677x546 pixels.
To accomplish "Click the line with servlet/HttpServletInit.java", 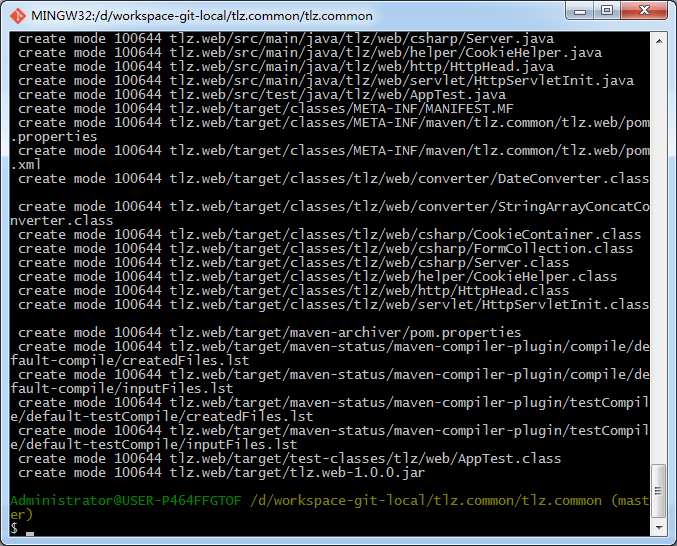I will pos(326,81).
